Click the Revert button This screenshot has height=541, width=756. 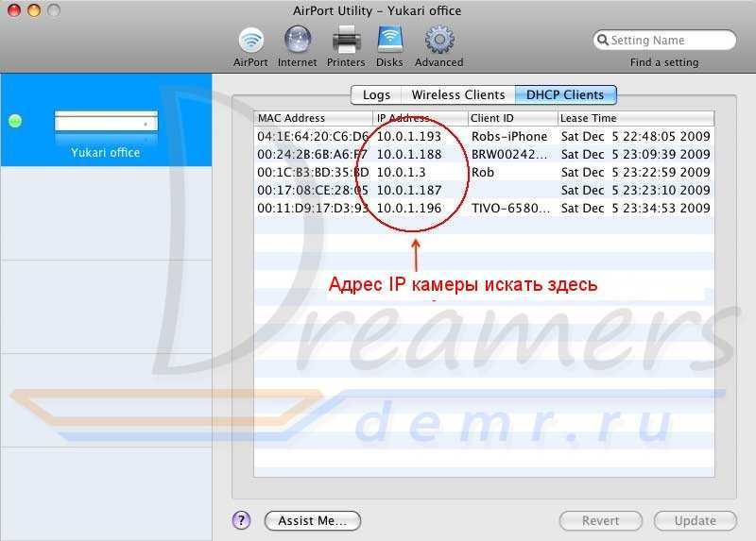(x=600, y=521)
